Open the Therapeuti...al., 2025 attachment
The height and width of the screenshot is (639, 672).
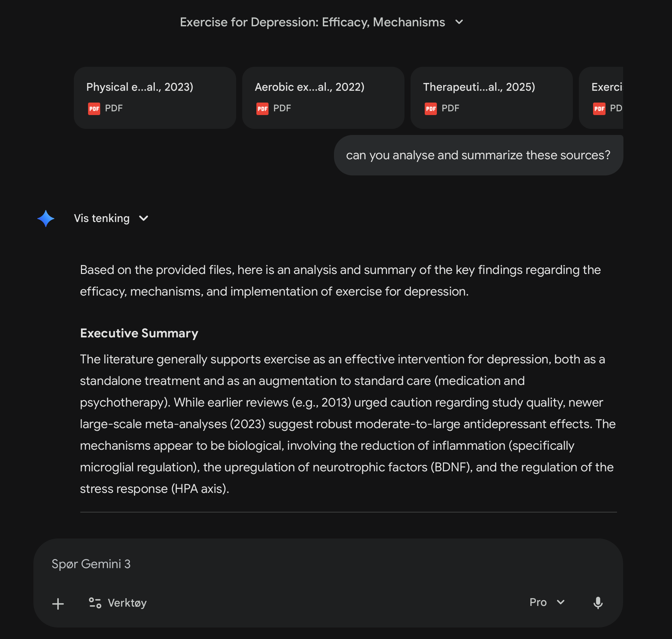[492, 98]
